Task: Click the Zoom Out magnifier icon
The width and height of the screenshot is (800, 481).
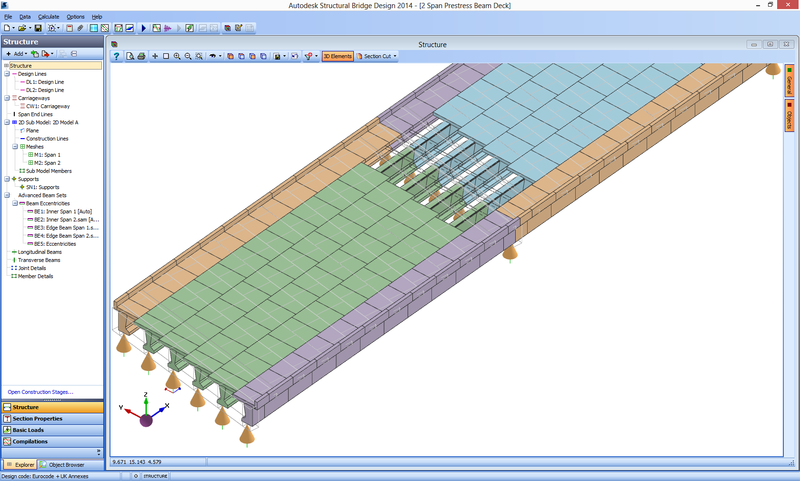Action: point(188,57)
